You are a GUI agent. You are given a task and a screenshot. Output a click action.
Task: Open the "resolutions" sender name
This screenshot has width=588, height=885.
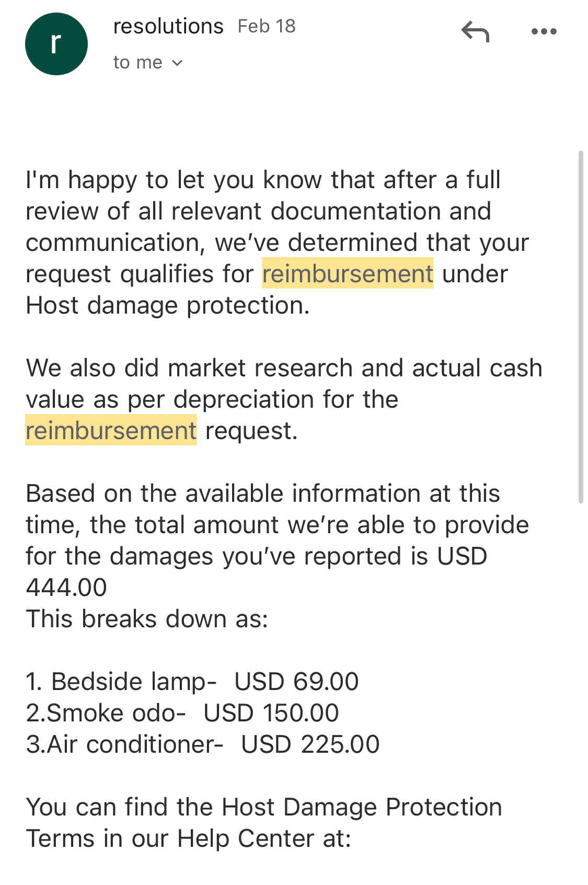point(168,26)
